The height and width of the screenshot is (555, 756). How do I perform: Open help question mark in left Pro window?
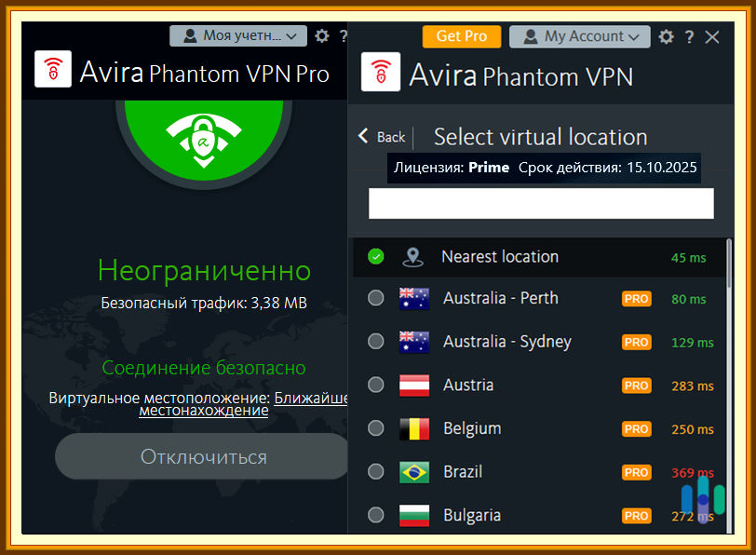(x=344, y=35)
